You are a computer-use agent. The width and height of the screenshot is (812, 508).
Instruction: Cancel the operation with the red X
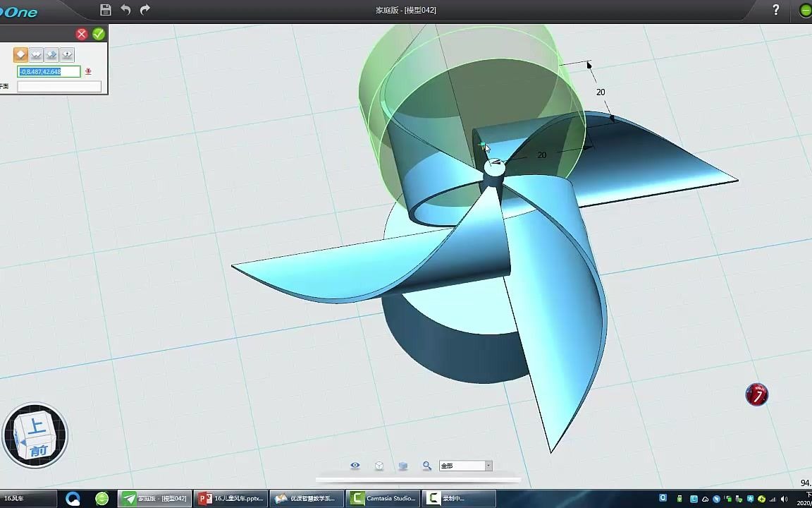point(81,34)
